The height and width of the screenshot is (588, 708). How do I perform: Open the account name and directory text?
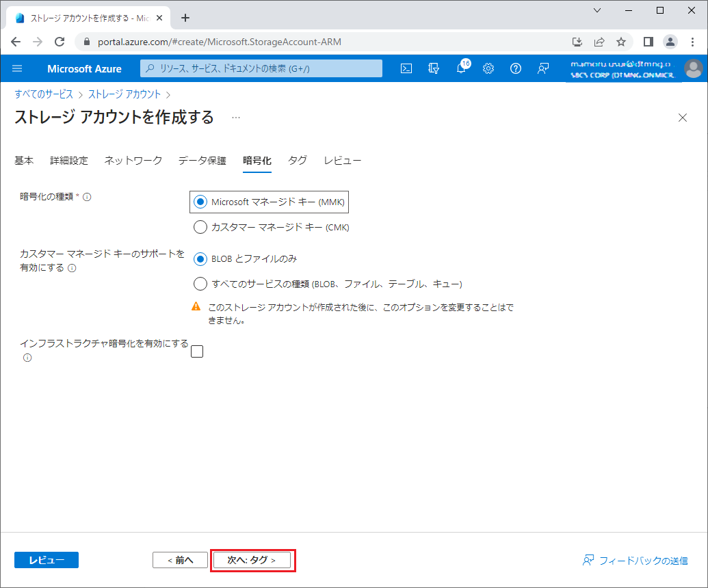click(x=622, y=69)
